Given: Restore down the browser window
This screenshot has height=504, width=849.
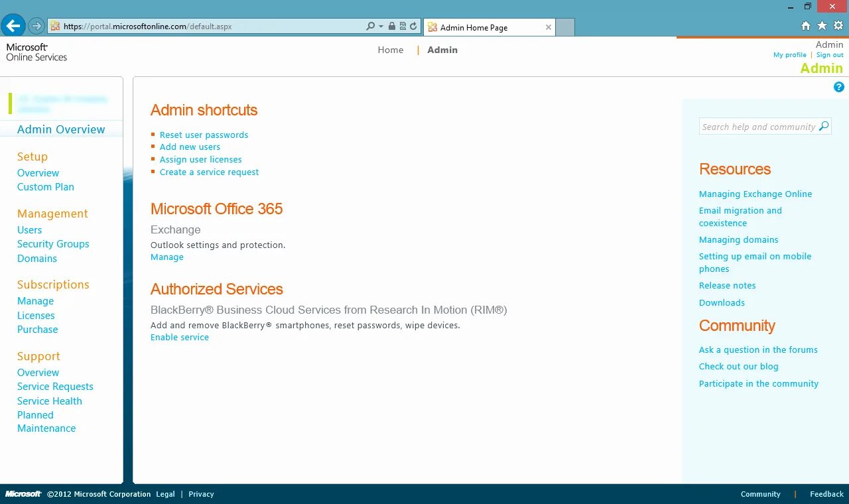Looking at the screenshot, I should tap(808, 6).
